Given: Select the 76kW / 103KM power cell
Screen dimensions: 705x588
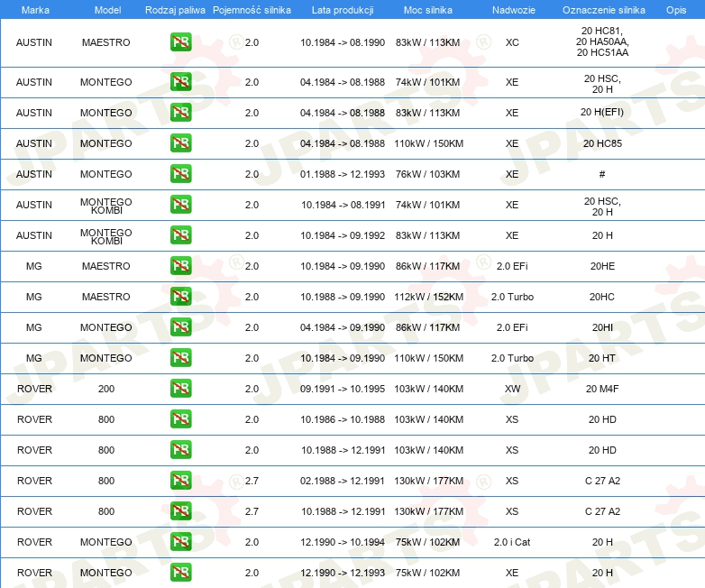Looking at the screenshot, I should (428, 174).
